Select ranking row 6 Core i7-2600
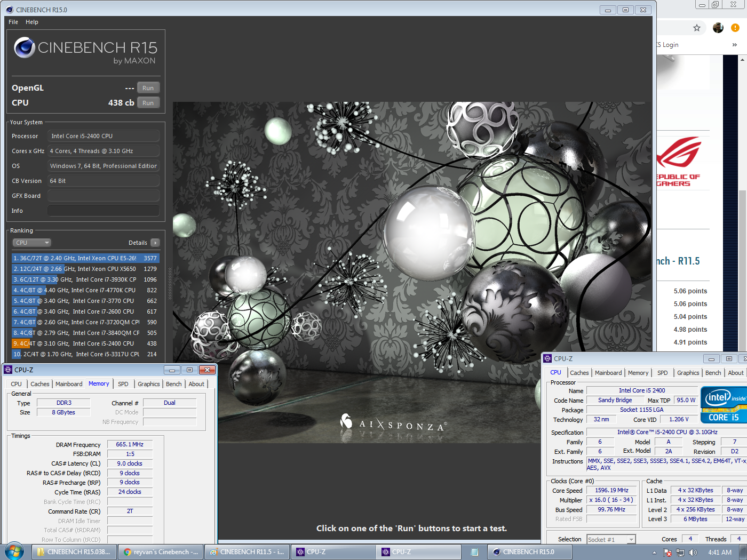Screen dimensions: 747x560 coord(85,311)
